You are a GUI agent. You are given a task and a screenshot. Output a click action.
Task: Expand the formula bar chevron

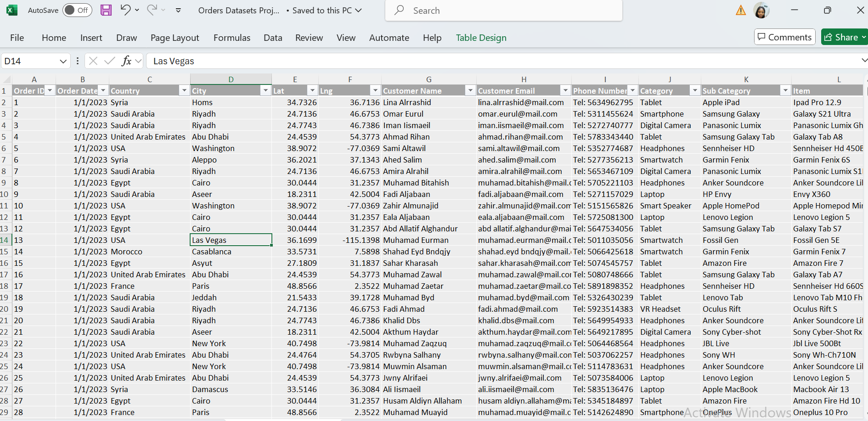[x=864, y=61]
